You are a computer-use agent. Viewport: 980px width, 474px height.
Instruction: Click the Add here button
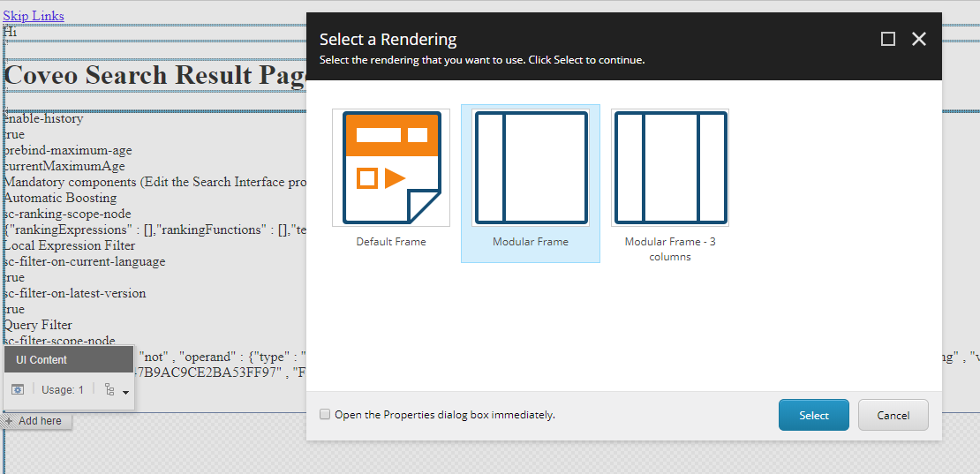[x=36, y=421]
